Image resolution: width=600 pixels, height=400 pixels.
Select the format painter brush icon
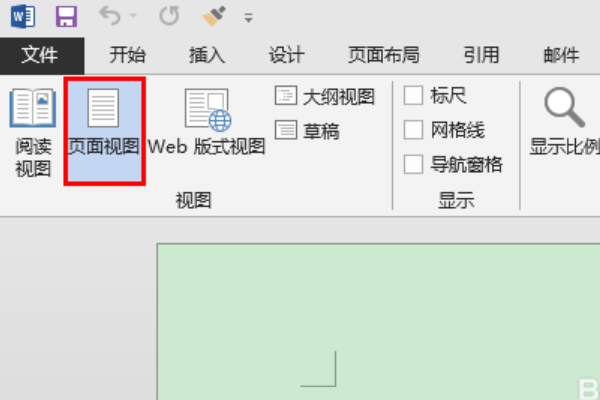coord(214,16)
